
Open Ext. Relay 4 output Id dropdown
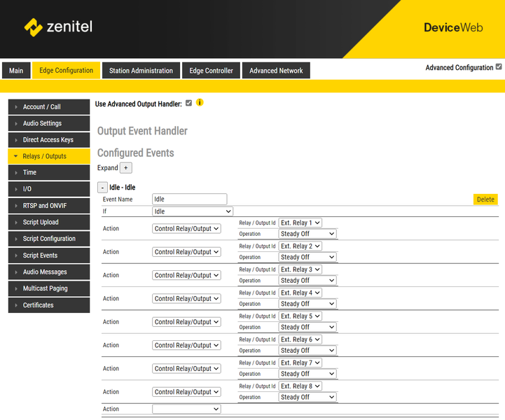tap(300, 293)
